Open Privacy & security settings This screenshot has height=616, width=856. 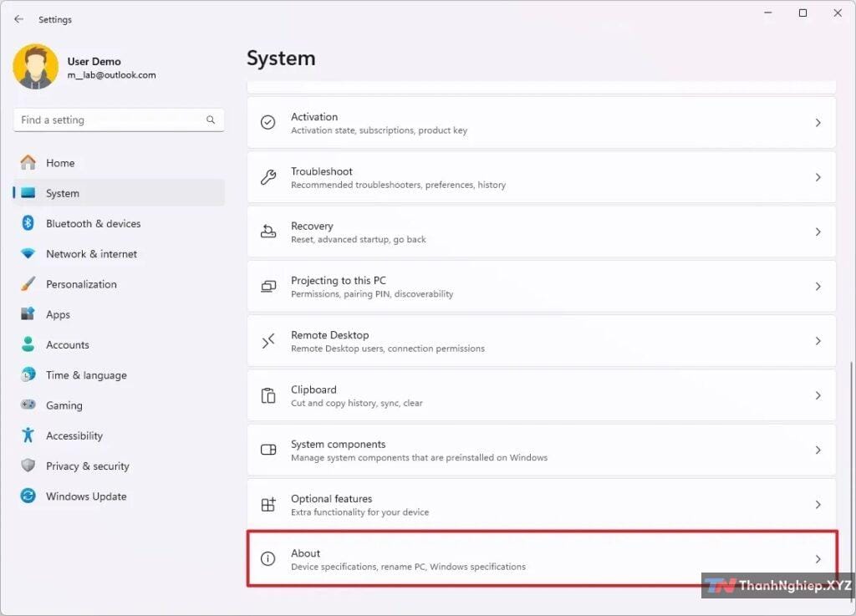coord(87,466)
